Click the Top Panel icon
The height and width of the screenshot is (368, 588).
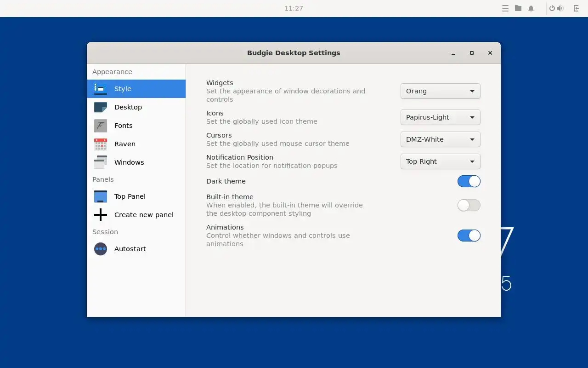click(x=101, y=196)
